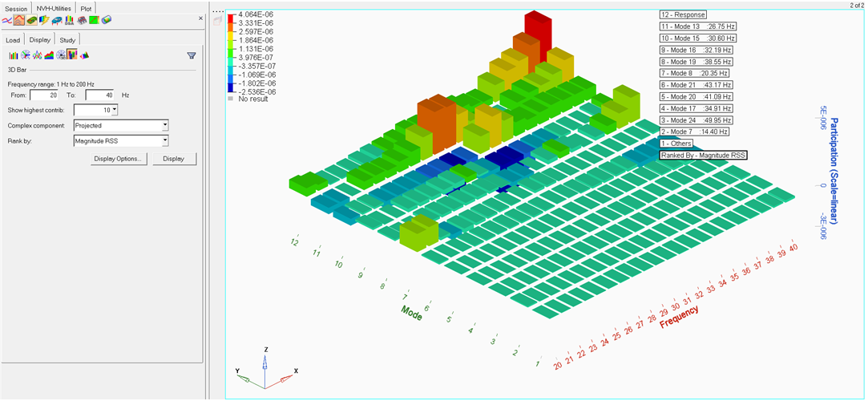The height and width of the screenshot is (401, 868).
Task: Launch the blue car Transfer Path icon
Action: pos(57,20)
